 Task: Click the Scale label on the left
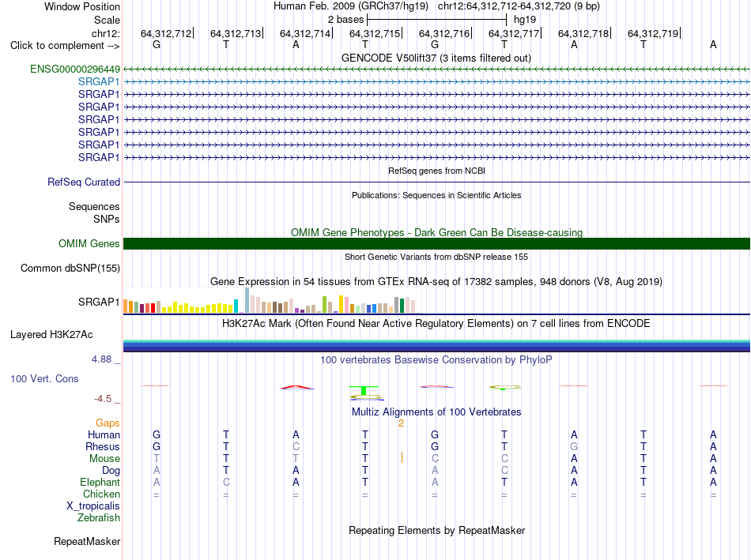(107, 20)
